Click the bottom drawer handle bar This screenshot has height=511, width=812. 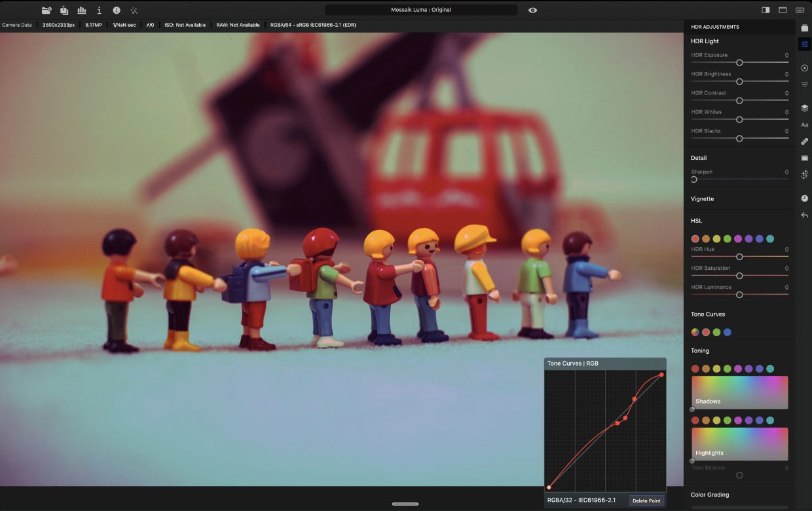(x=405, y=504)
